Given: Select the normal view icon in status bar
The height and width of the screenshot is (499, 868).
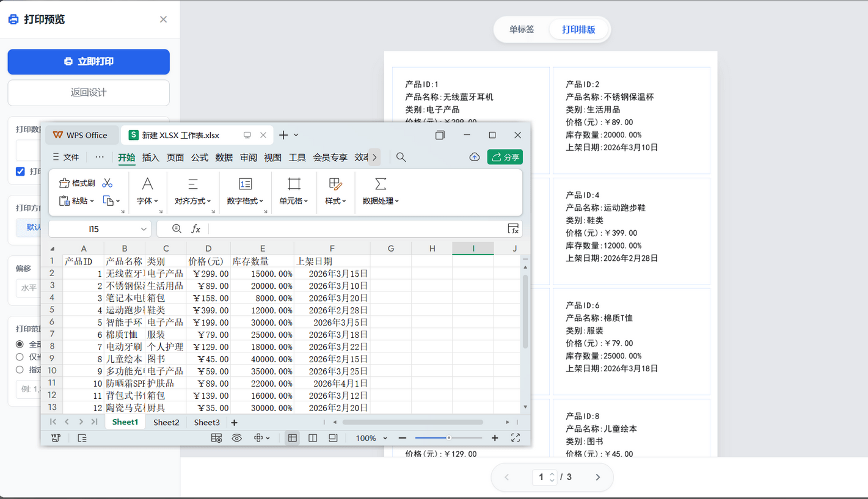Looking at the screenshot, I should tap(293, 438).
